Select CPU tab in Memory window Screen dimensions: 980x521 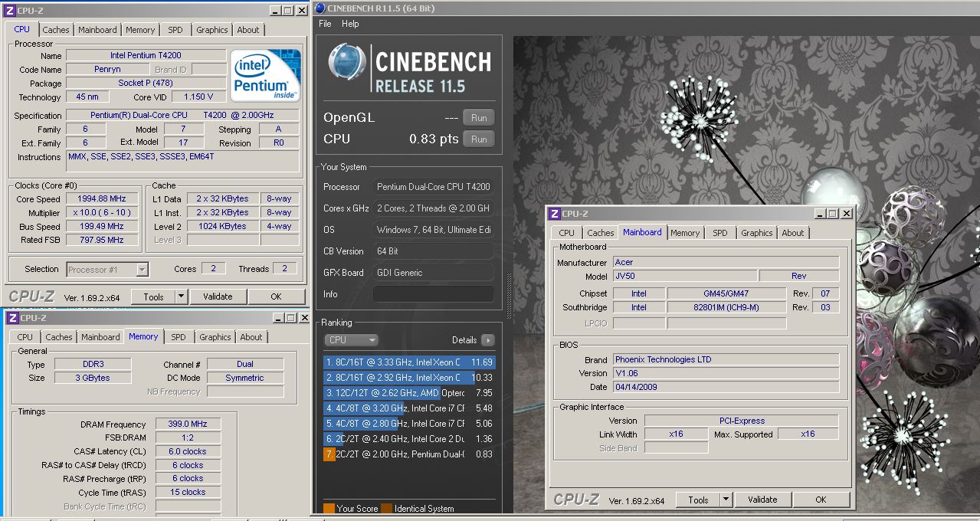click(25, 337)
